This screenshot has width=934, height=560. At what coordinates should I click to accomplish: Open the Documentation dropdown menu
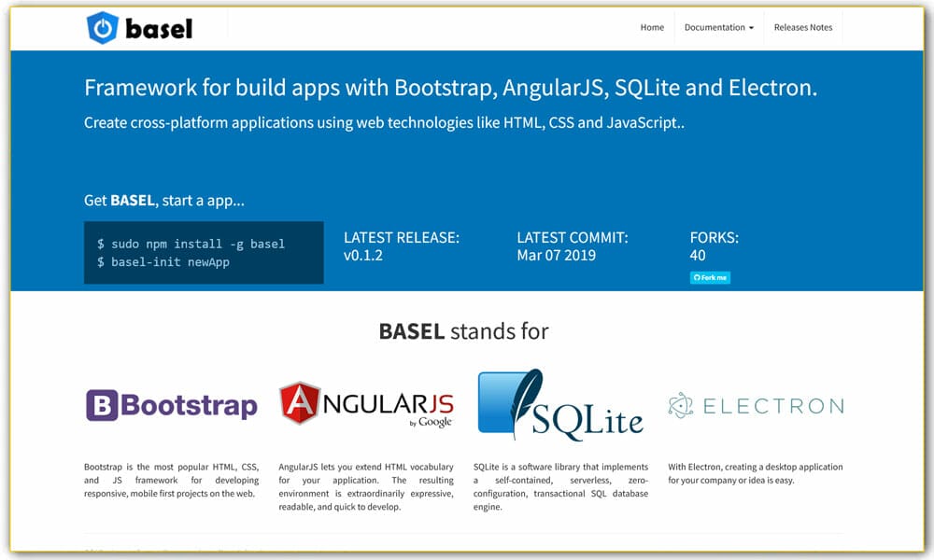(x=718, y=28)
